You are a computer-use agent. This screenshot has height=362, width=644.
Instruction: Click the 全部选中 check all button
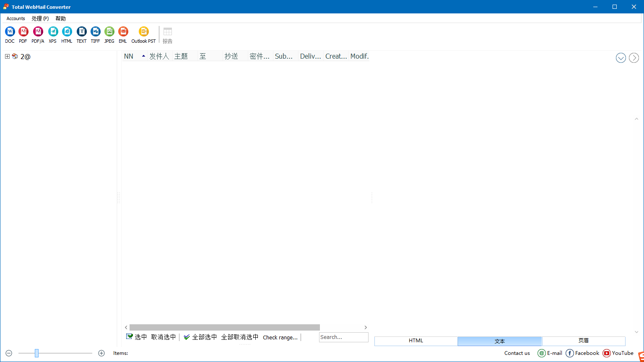pos(200,337)
